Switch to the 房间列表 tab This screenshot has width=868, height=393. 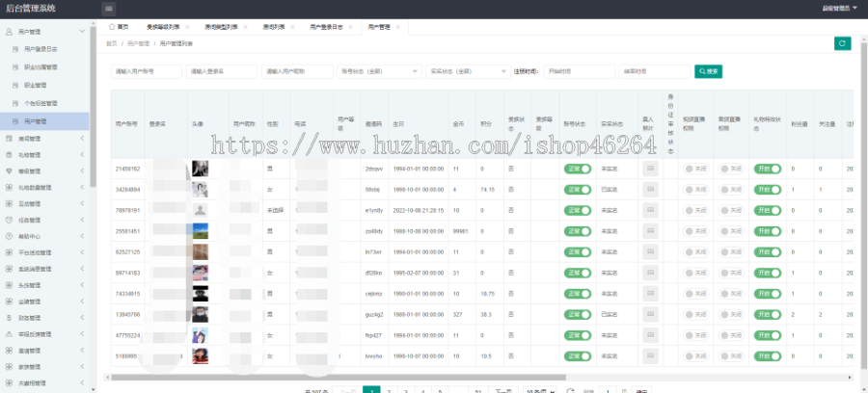[274, 27]
